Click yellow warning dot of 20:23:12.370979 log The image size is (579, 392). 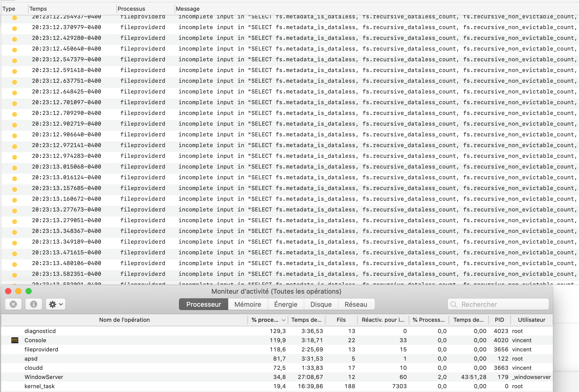(x=15, y=28)
